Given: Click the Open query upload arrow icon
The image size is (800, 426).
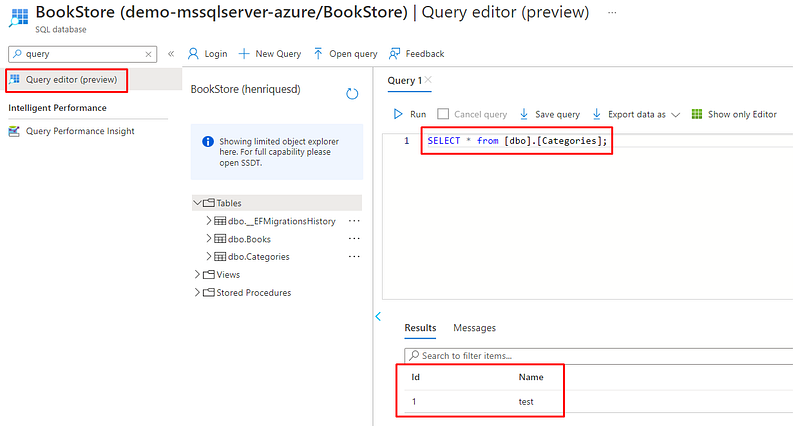Looking at the screenshot, I should (x=318, y=54).
